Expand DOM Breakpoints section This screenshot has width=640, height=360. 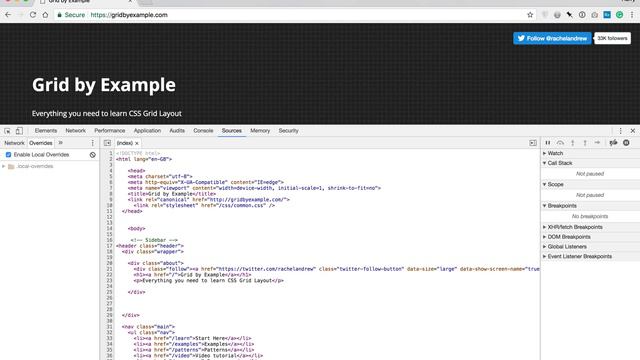[x=544, y=237]
